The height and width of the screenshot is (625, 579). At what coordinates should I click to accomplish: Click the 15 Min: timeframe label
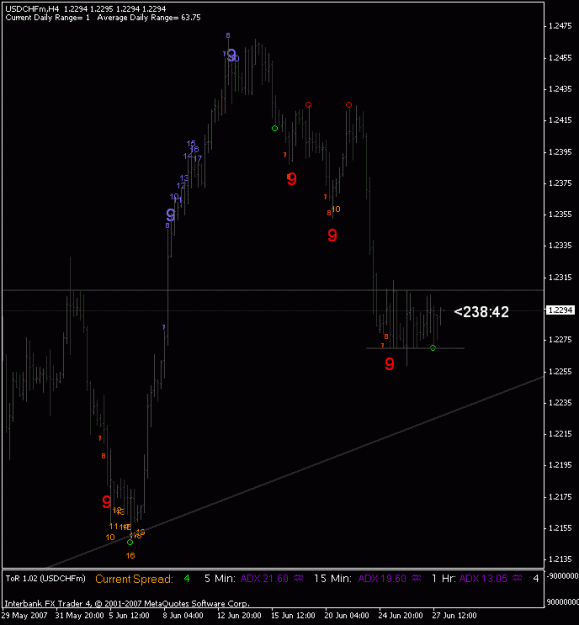click(x=333, y=578)
